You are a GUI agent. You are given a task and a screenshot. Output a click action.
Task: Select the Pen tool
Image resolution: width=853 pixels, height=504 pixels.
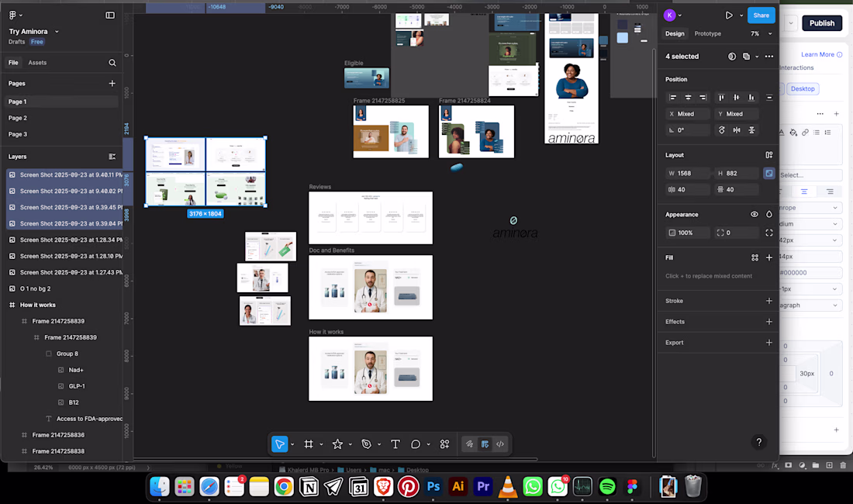tap(367, 444)
